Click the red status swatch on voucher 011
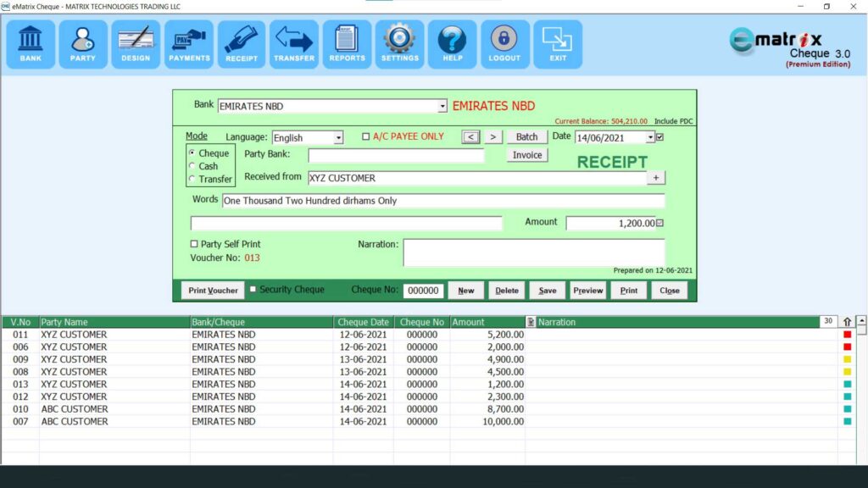 coord(848,335)
